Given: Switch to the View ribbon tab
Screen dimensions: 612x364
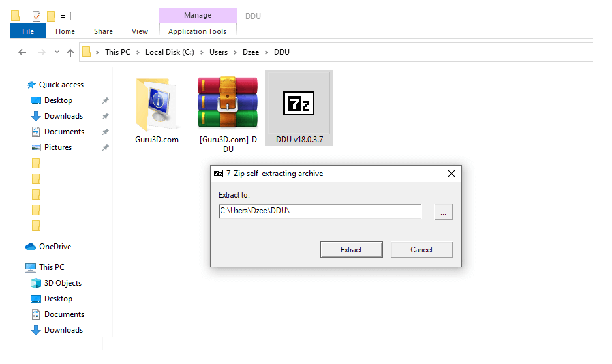Looking at the screenshot, I should (140, 31).
